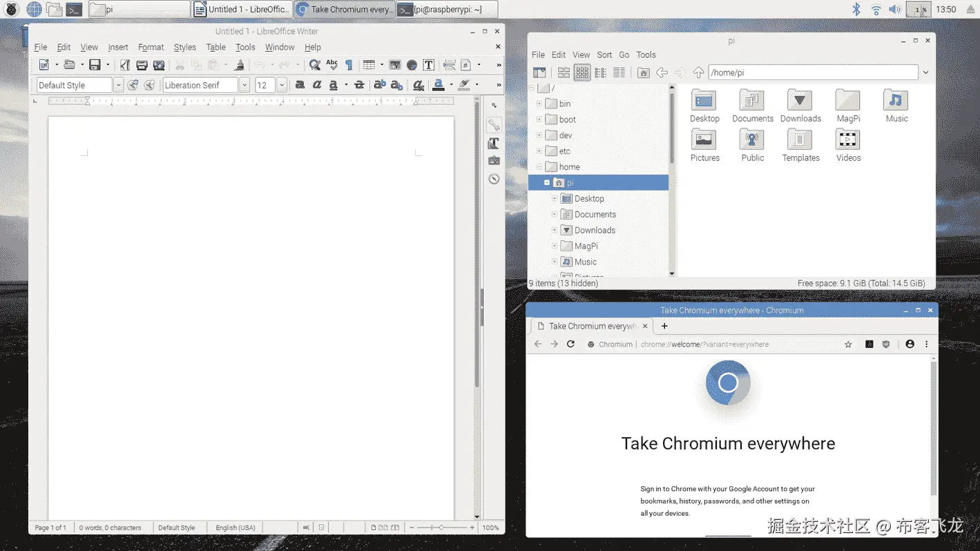This screenshot has width=980, height=551.
Task: Open a new tab in Chromium
Action: (x=664, y=326)
